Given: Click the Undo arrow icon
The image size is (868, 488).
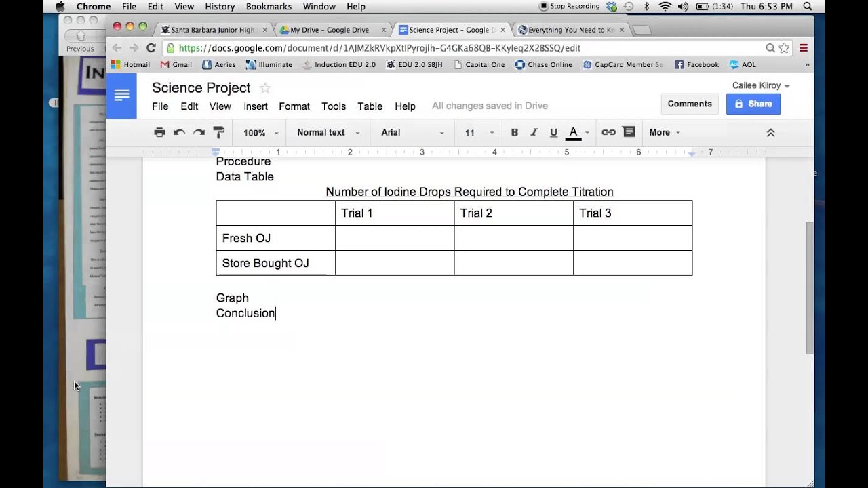Looking at the screenshot, I should [179, 132].
